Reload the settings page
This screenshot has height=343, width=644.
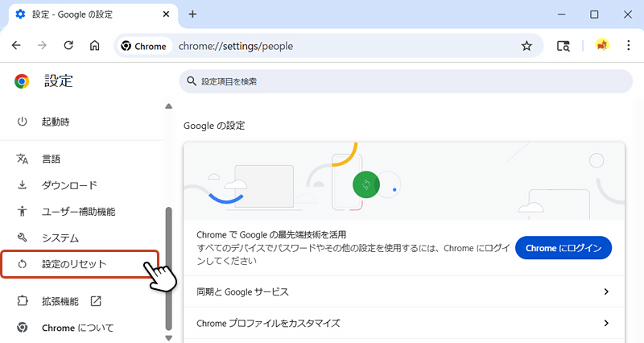click(68, 46)
